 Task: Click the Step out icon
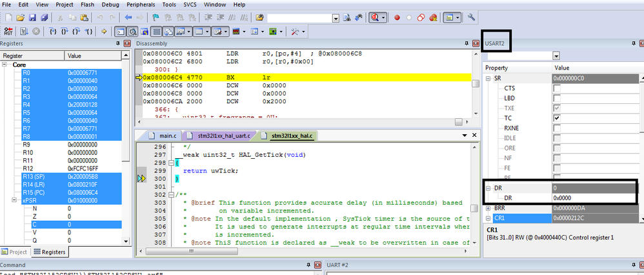coord(76,31)
